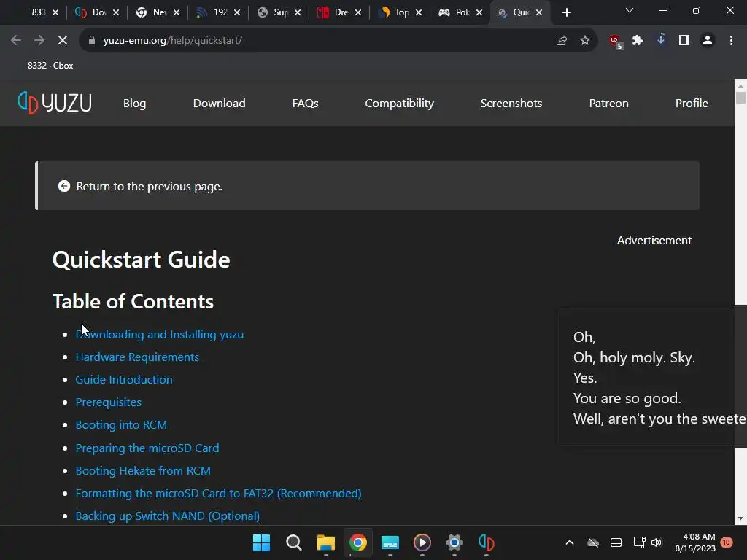Open File Explorer from taskbar

(x=326, y=542)
